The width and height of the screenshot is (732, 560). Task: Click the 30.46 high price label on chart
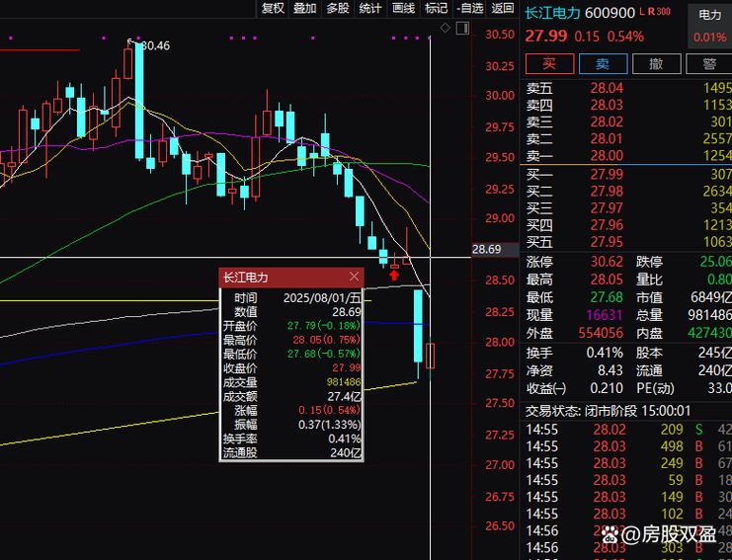(x=156, y=45)
